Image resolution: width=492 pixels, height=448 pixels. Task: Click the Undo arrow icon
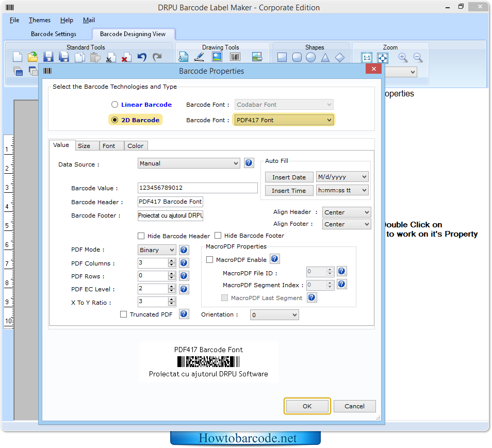pos(142,57)
